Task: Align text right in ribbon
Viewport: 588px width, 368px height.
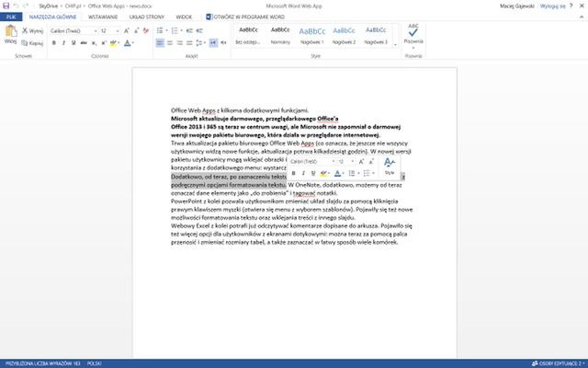Action: 180,43
